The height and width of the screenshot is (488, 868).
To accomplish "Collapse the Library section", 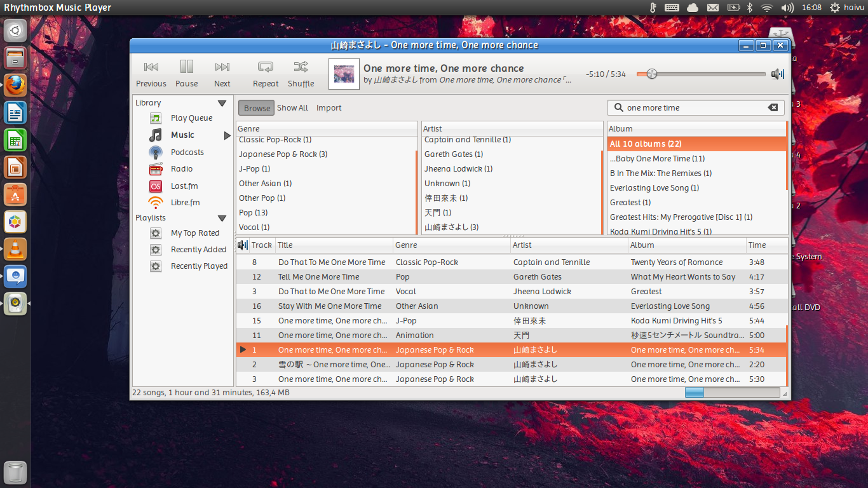I will [222, 103].
